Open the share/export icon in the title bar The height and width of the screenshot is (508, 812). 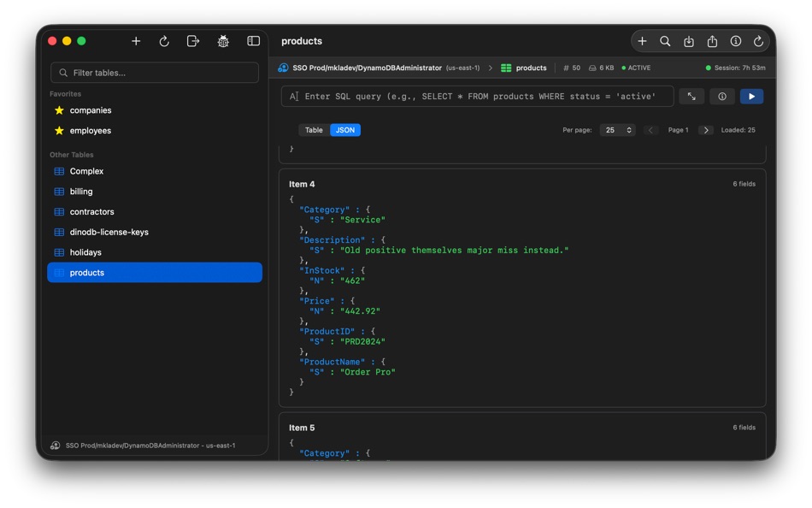pos(711,40)
